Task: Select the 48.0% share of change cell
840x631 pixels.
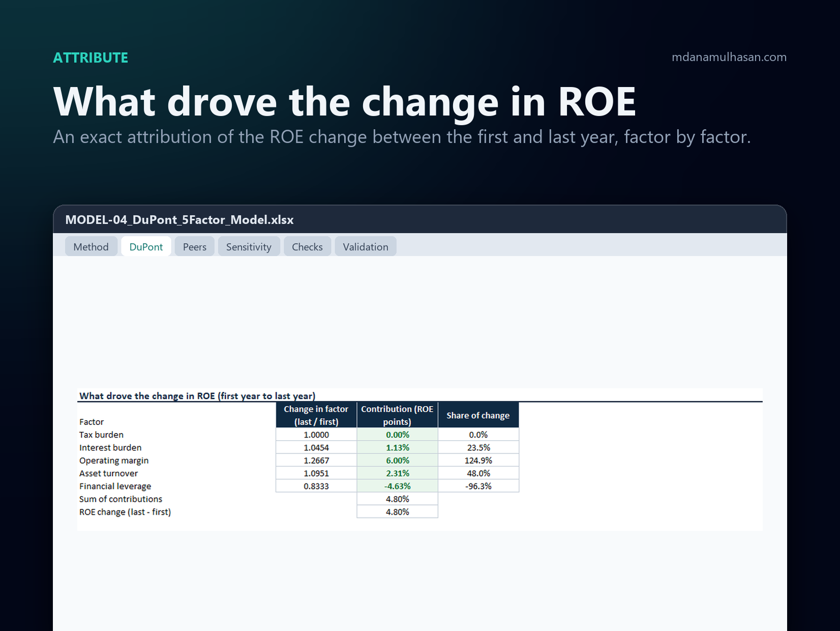Action: tap(478, 473)
